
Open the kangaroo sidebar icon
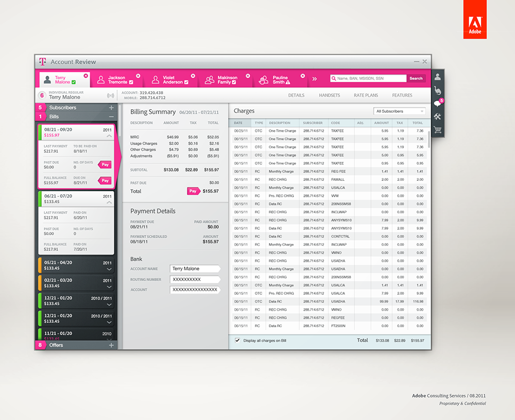[x=437, y=90]
